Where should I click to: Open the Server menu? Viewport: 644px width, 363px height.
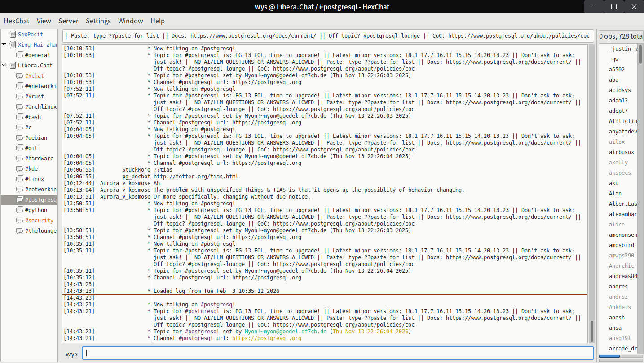(x=68, y=21)
